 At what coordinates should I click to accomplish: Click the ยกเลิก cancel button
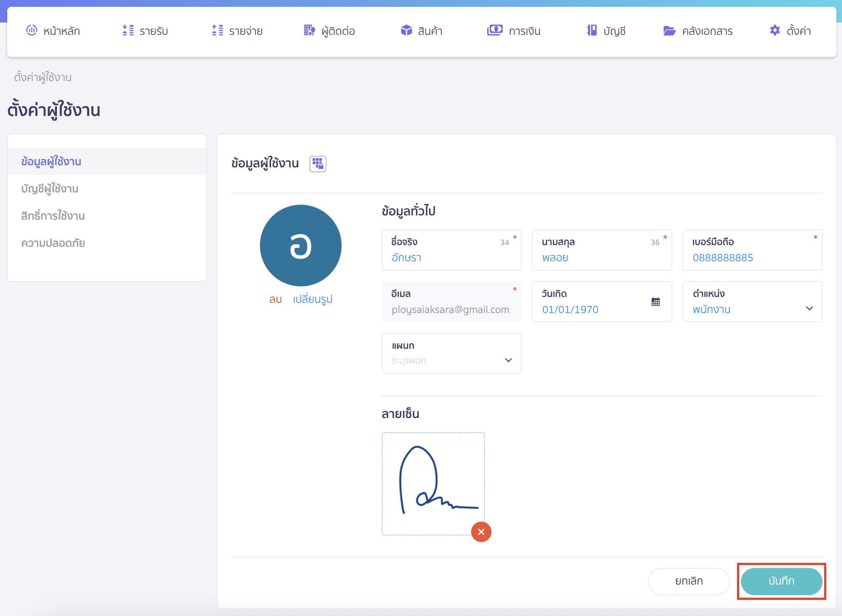[689, 581]
